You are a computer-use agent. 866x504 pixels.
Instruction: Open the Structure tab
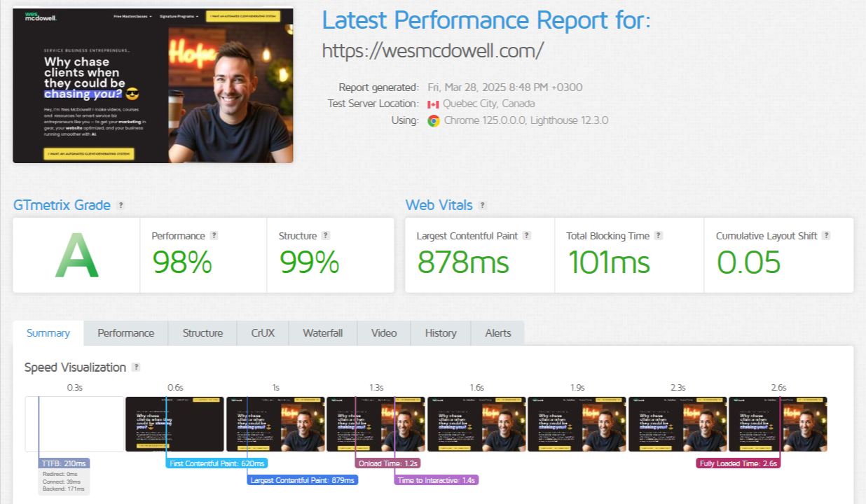pyautogui.click(x=202, y=333)
